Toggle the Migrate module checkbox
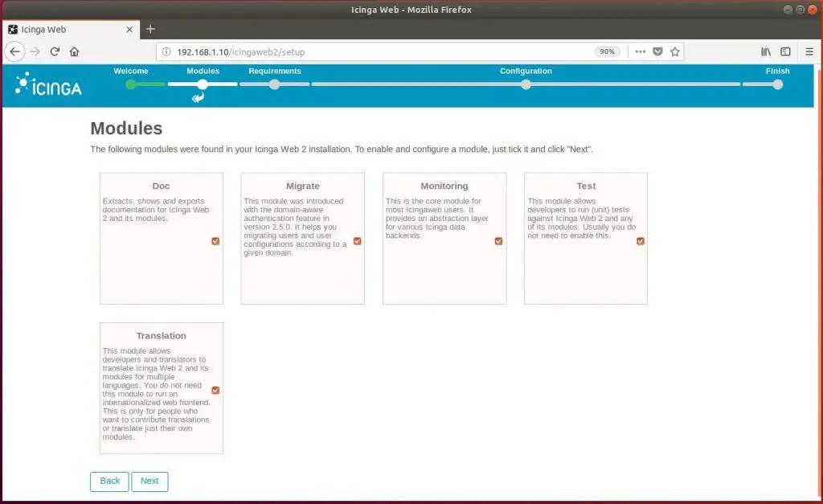The width and height of the screenshot is (823, 504). click(x=358, y=241)
